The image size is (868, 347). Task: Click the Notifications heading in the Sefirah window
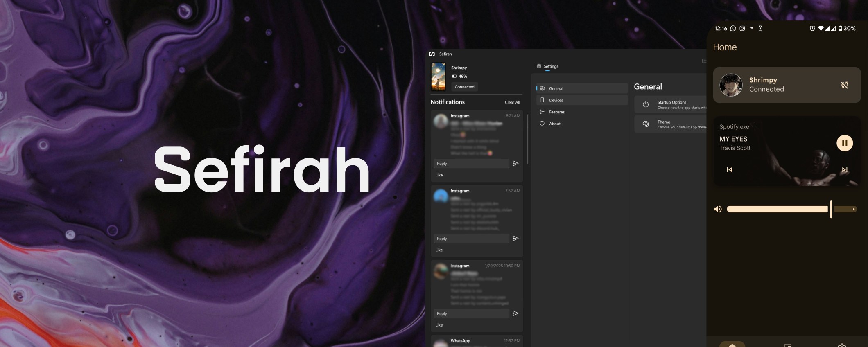tap(448, 102)
